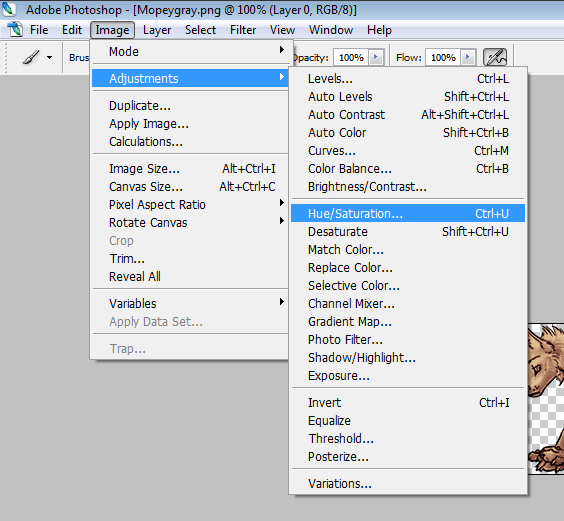Image resolution: width=564 pixels, height=521 pixels.
Task: Choose Apply Image... menu entry
Action: [190, 123]
